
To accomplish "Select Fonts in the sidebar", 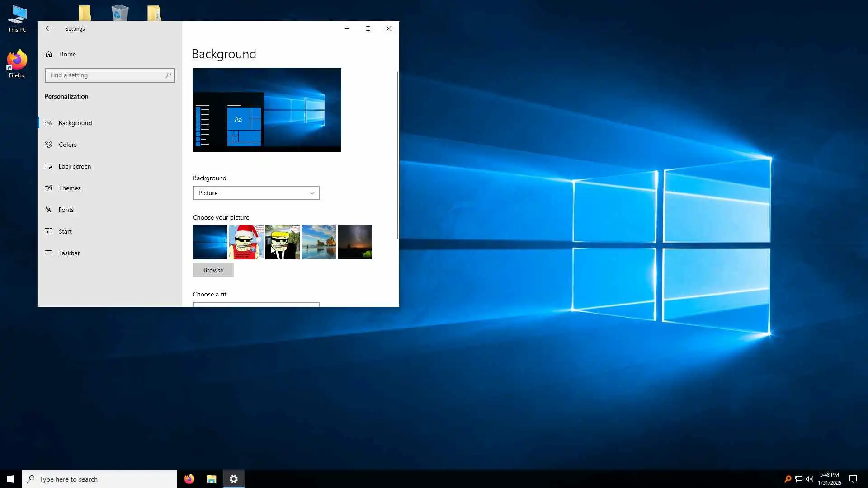I will pos(66,210).
